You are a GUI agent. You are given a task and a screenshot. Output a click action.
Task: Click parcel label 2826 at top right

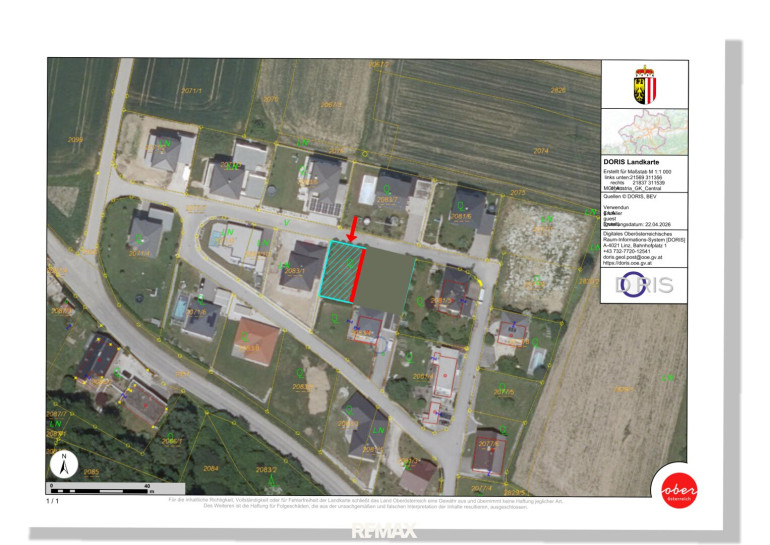(558, 90)
